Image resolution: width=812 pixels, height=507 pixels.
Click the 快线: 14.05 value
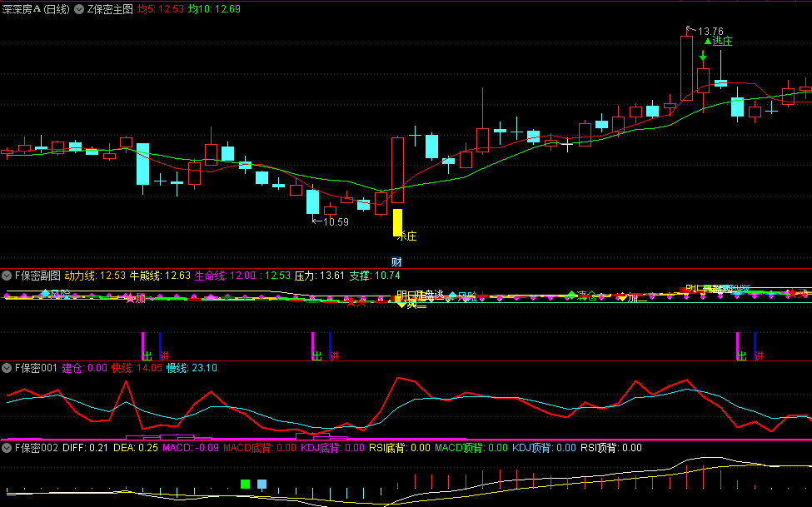pos(137,368)
